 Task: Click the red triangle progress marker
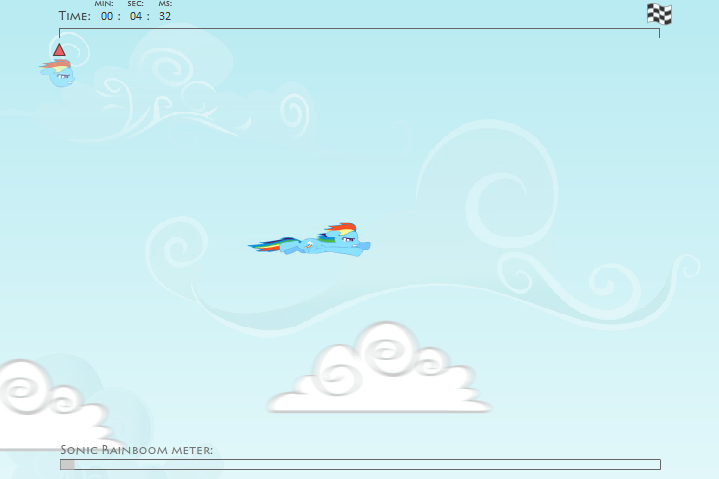[x=59, y=50]
